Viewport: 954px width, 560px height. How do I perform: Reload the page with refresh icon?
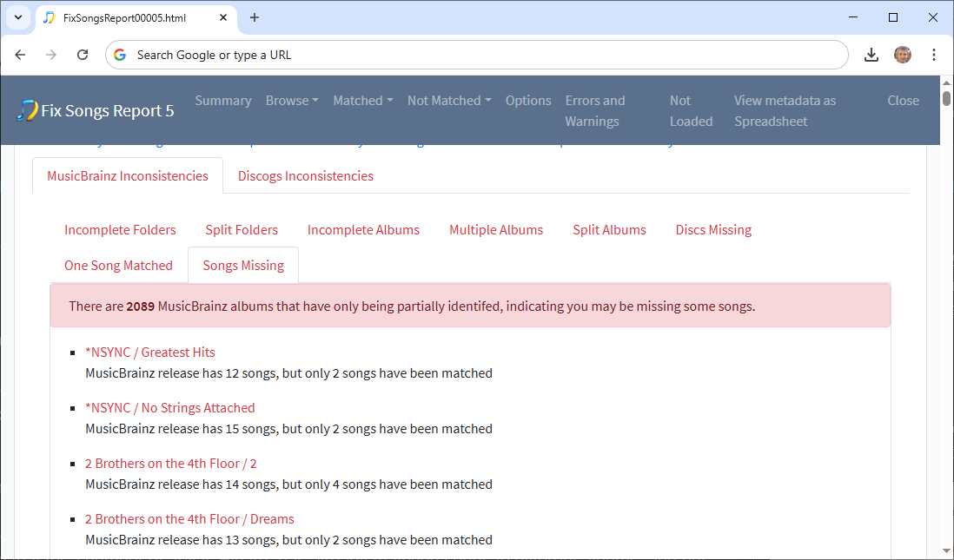click(83, 55)
